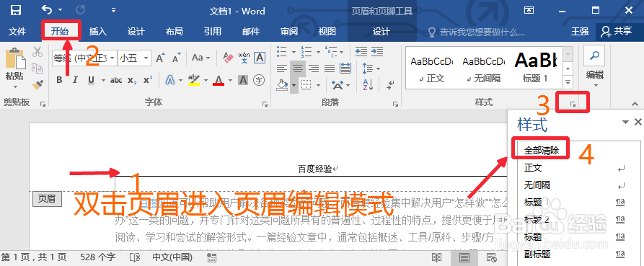Toggle italic formatting

(75, 80)
